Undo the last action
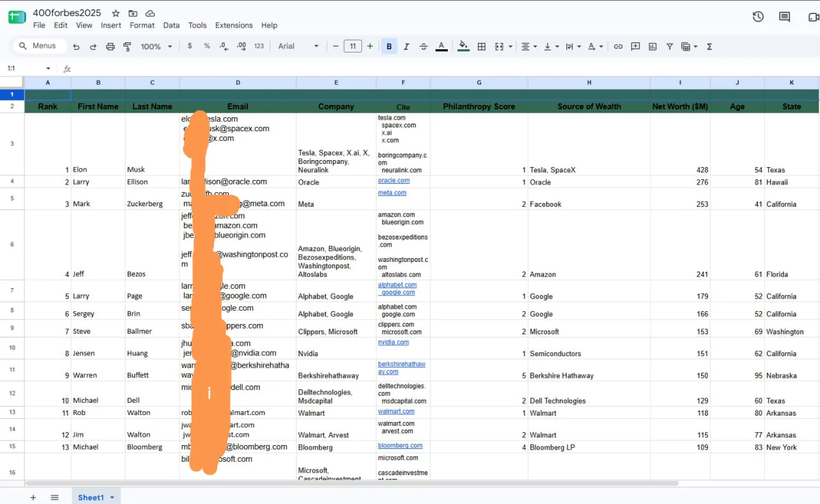The image size is (820, 504). coord(76,47)
